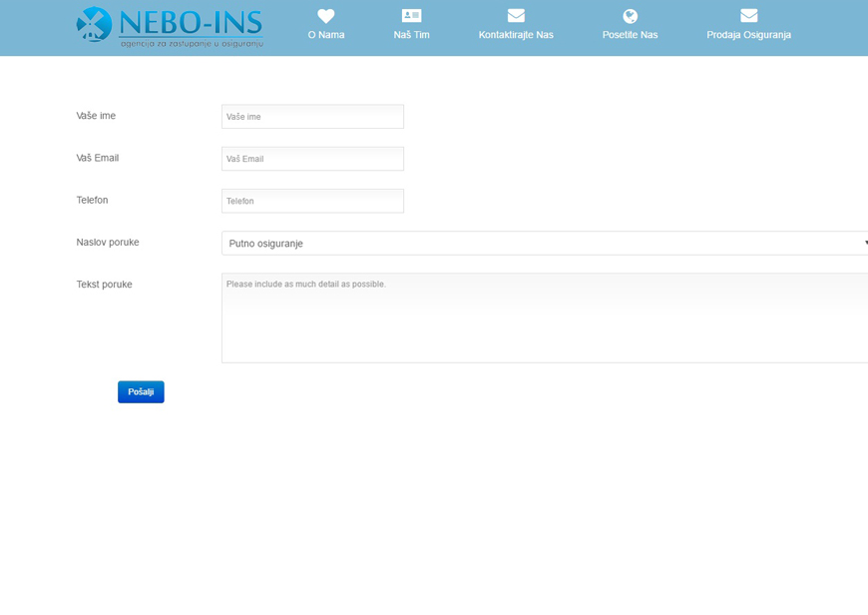Select the Telefon input box
Image resolution: width=868 pixels, height=615 pixels.
click(x=312, y=201)
